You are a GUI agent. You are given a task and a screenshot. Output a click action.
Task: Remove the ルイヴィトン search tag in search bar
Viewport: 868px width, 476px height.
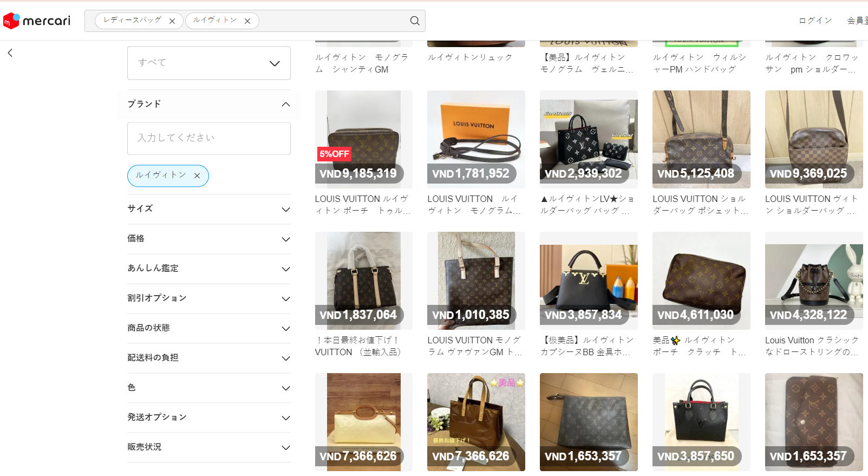click(x=247, y=21)
